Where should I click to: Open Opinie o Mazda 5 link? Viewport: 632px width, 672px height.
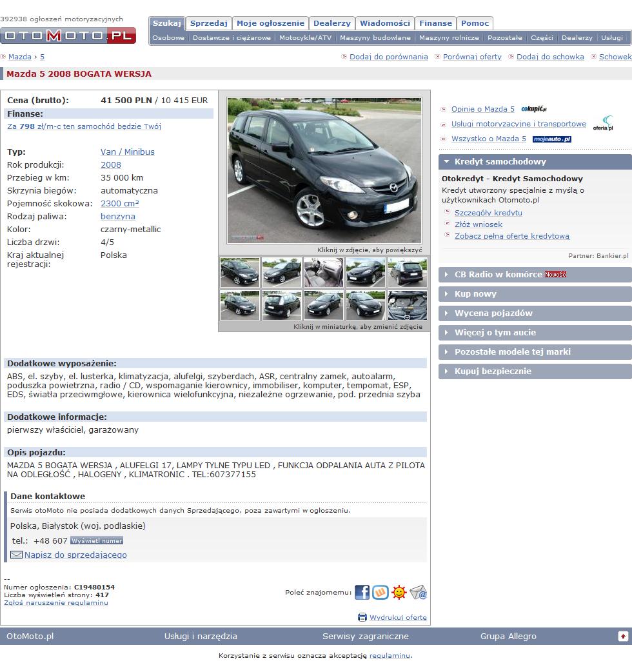(483, 109)
